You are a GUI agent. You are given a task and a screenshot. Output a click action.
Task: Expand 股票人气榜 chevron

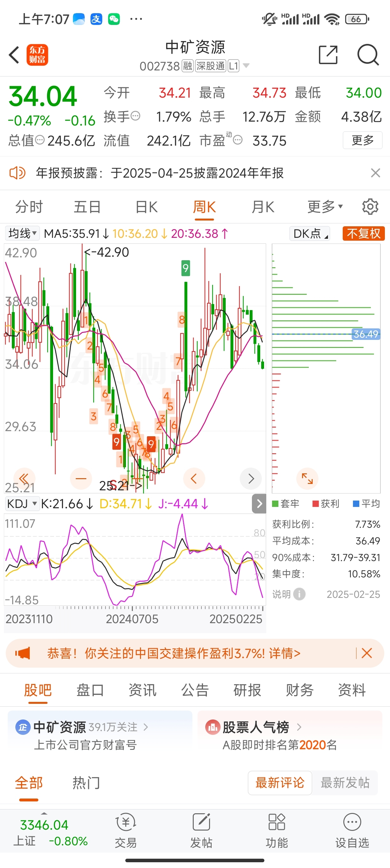[299, 727]
